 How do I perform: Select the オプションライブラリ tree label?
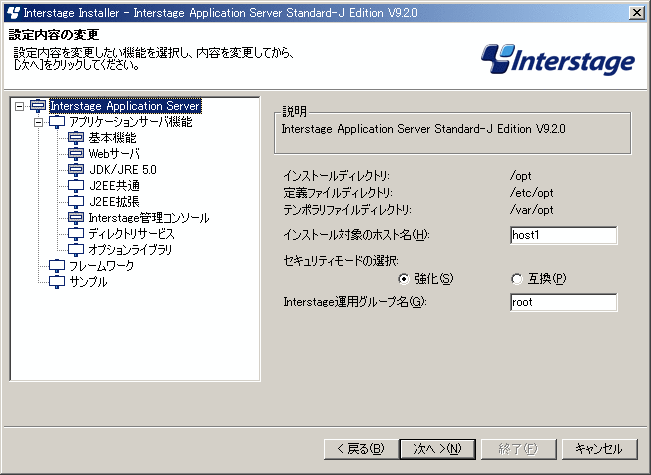point(130,250)
